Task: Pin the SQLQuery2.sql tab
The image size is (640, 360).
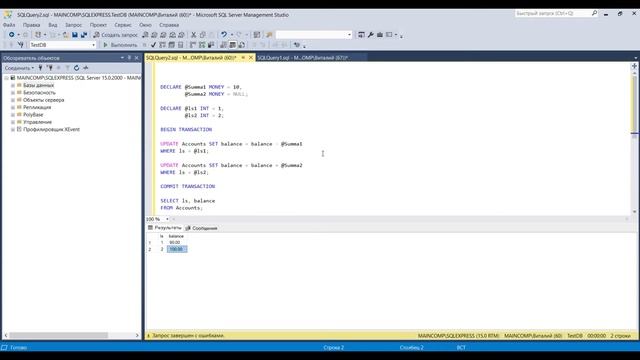Action: (x=243, y=58)
